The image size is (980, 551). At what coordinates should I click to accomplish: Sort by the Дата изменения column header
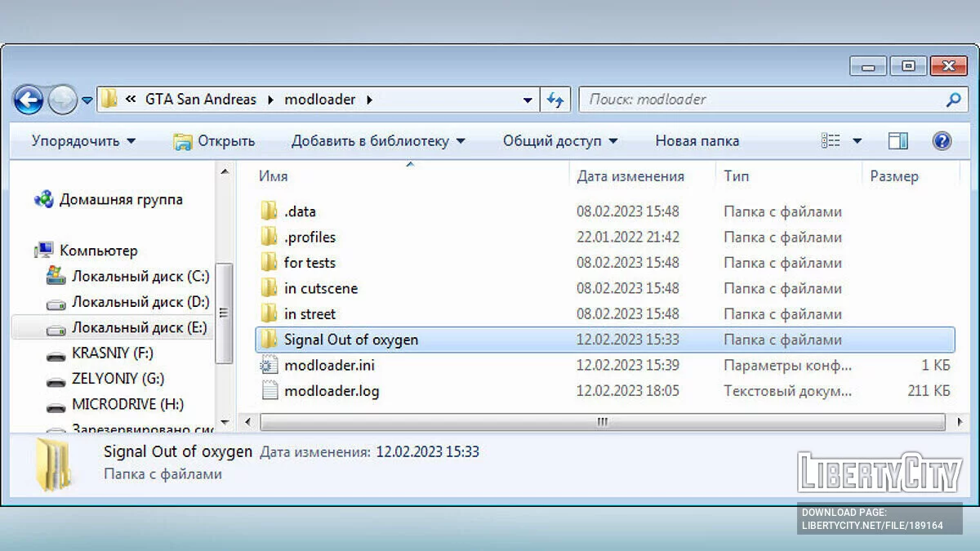click(630, 176)
